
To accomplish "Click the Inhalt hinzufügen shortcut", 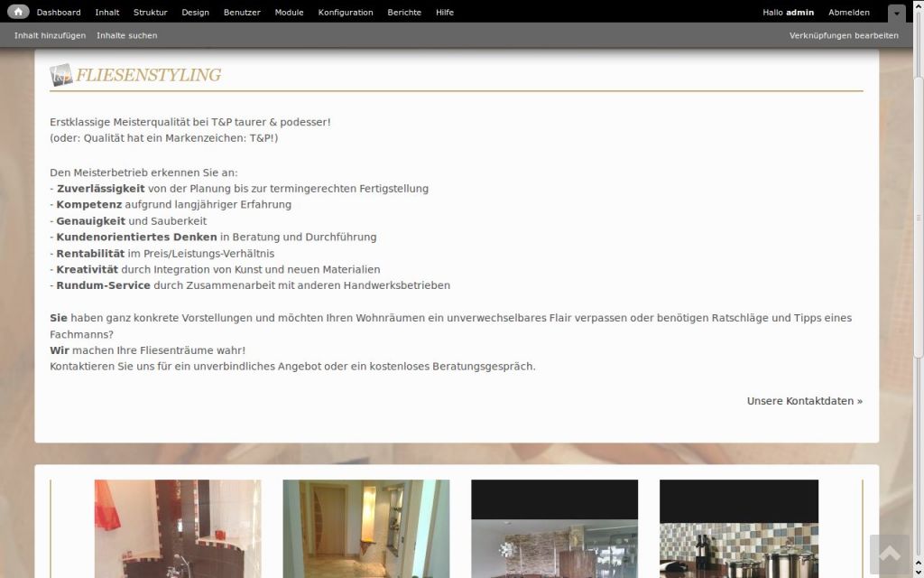I will [x=50, y=35].
